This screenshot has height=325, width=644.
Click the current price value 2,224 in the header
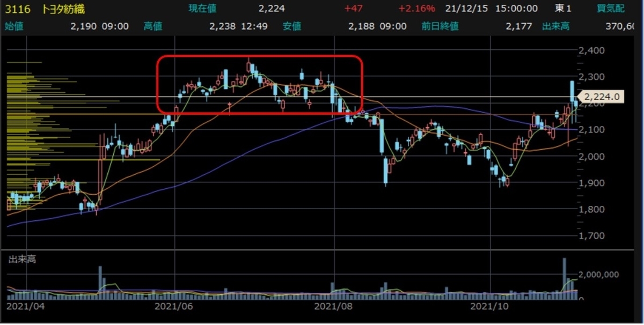coord(271,9)
